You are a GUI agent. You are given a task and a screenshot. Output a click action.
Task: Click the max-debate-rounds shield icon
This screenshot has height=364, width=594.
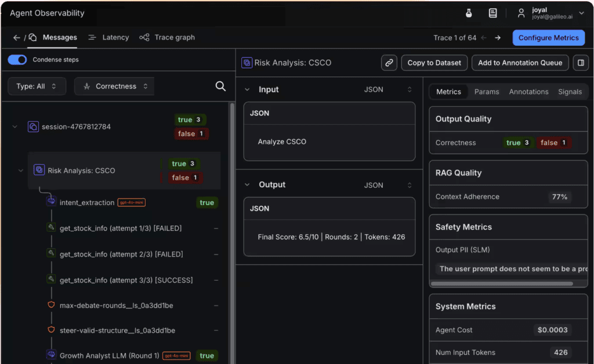[51, 305]
